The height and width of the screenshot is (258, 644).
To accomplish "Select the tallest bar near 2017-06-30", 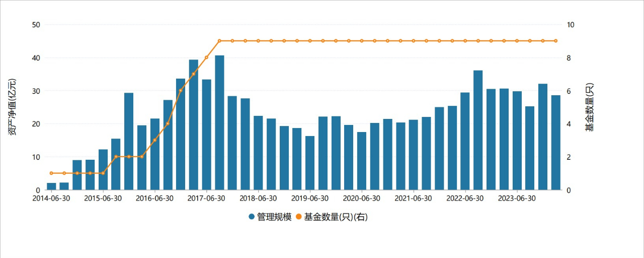I will pos(219,122).
